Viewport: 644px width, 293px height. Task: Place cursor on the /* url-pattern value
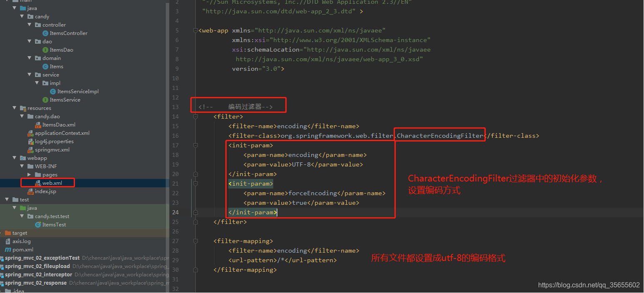tap(281, 260)
